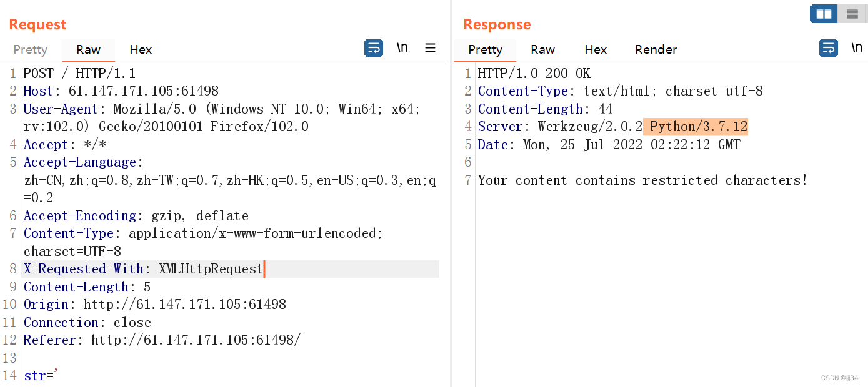Select the Request Raw tab
Screen dimensions: 868x387
pyautogui.click(x=89, y=50)
